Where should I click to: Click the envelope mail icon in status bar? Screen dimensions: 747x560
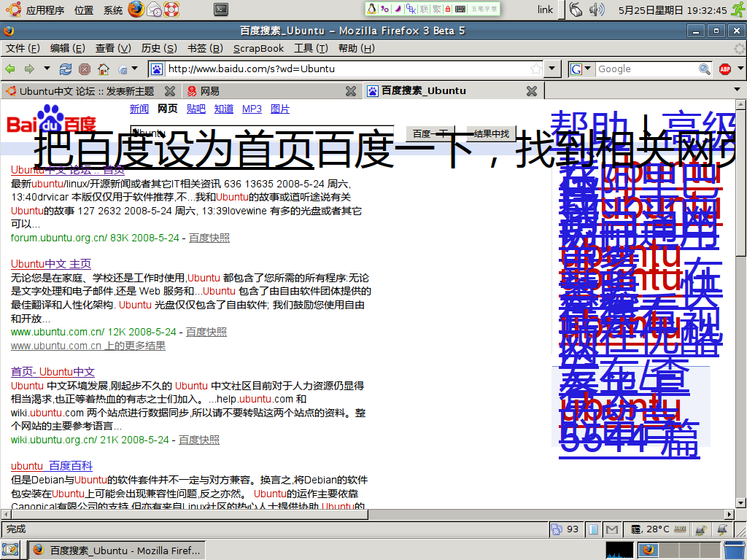tap(612, 529)
